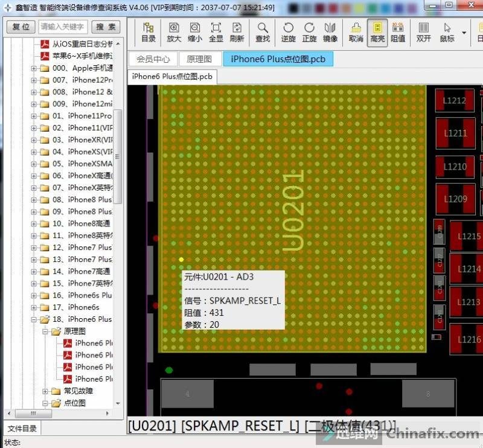Mirror the board using 镜像

pos(330,32)
